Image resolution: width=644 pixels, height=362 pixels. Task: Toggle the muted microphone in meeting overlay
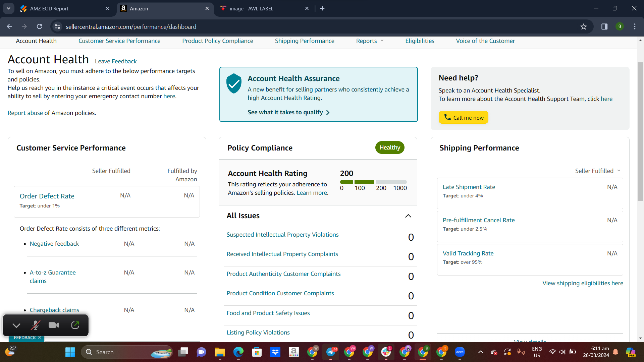pyautogui.click(x=35, y=325)
